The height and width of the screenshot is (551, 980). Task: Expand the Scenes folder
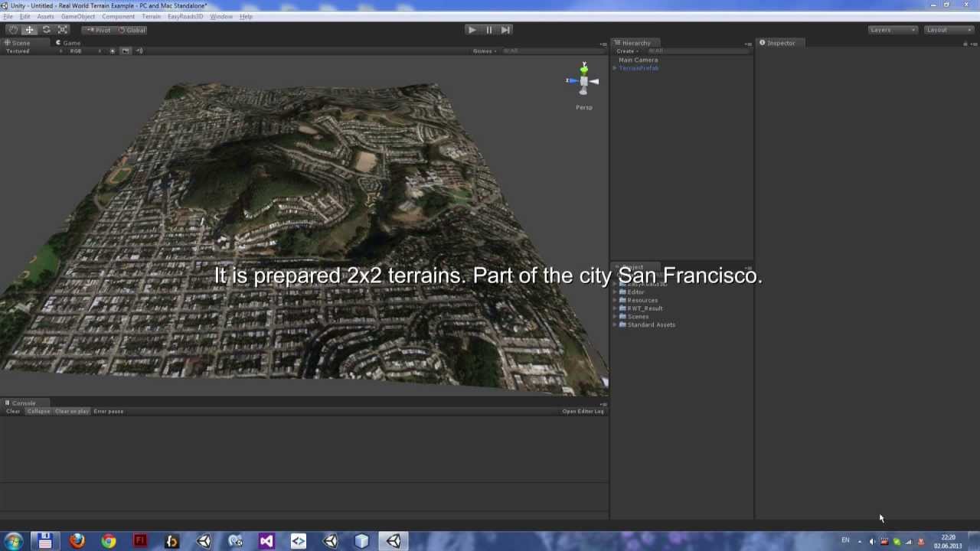point(615,317)
